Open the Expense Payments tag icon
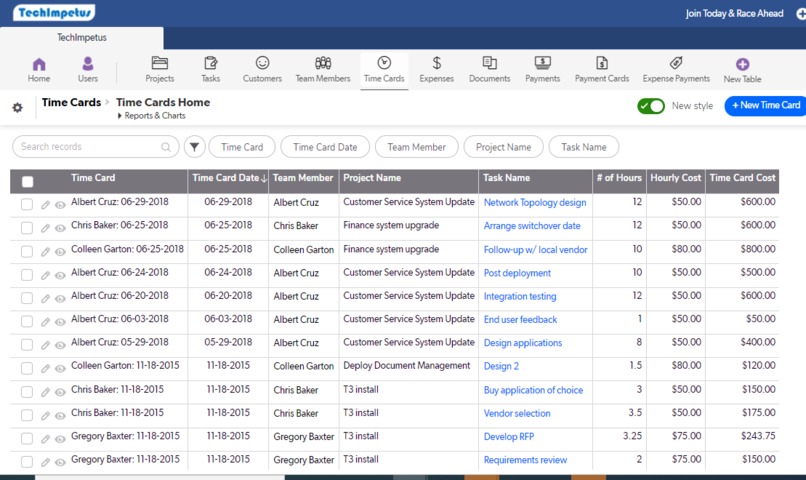The width and height of the screenshot is (806, 480). [x=676, y=63]
